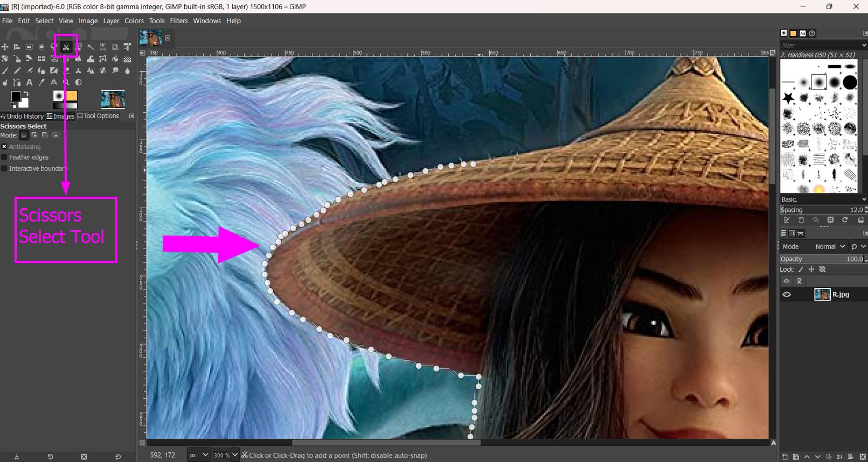The height and width of the screenshot is (462, 868).
Task: Select the Text tool
Action: click(x=29, y=82)
